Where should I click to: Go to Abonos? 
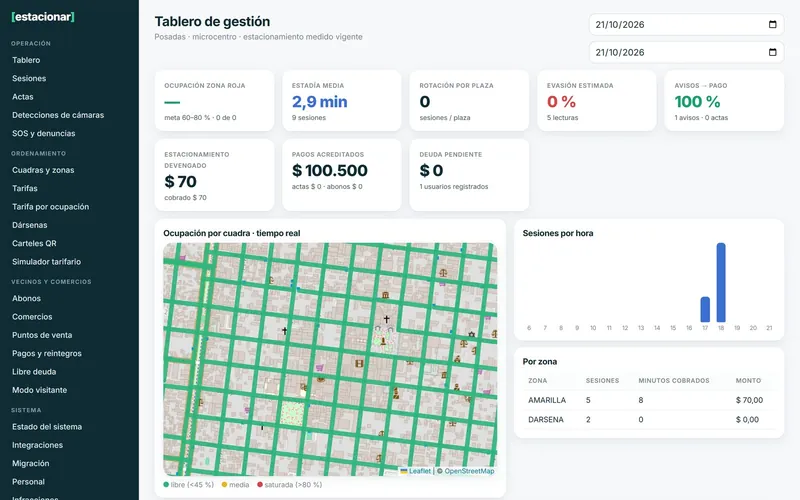click(x=26, y=298)
